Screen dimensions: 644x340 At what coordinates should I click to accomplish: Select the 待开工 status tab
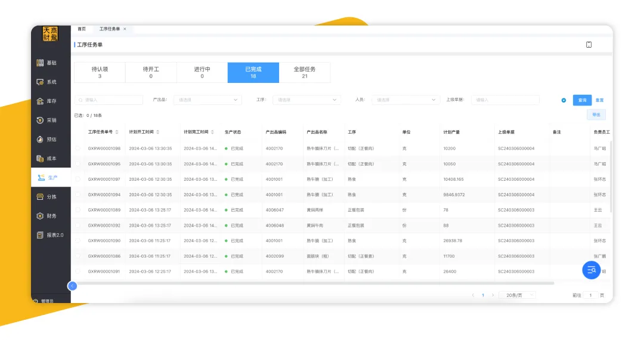point(151,73)
